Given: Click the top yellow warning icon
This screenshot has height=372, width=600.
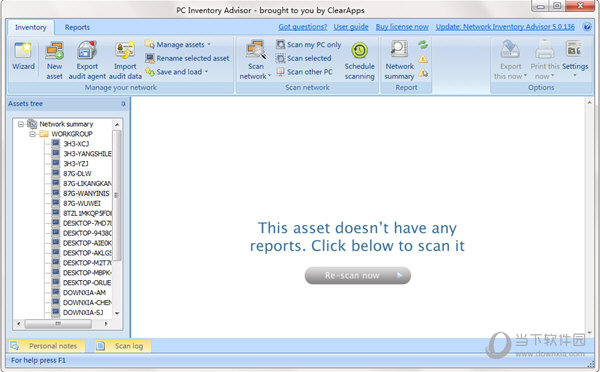Looking at the screenshot, I should [423, 59].
